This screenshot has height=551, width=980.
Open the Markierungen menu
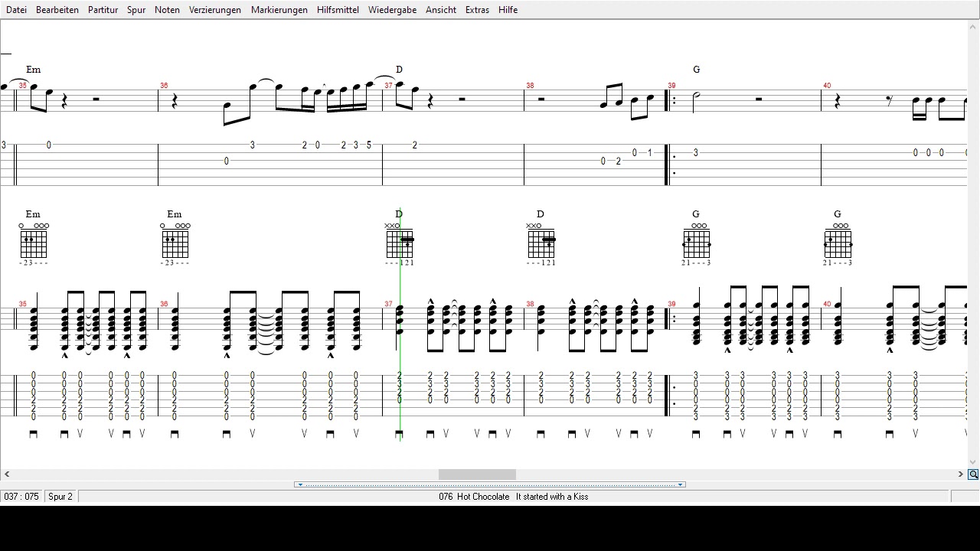[279, 10]
